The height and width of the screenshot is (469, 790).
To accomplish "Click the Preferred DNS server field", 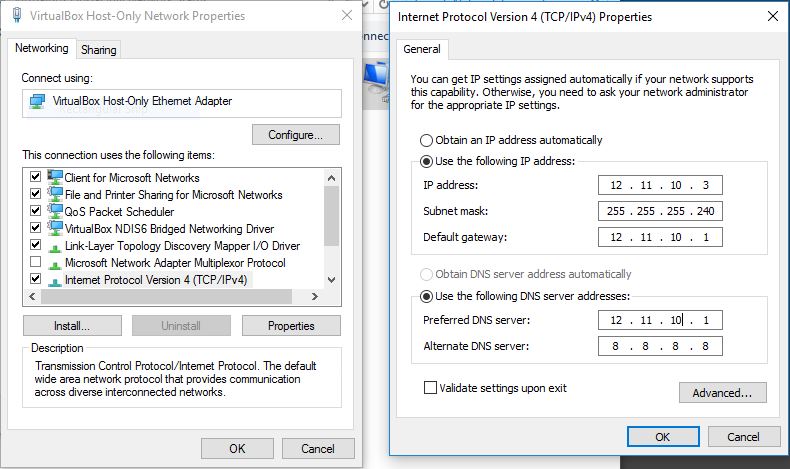I will (x=660, y=320).
